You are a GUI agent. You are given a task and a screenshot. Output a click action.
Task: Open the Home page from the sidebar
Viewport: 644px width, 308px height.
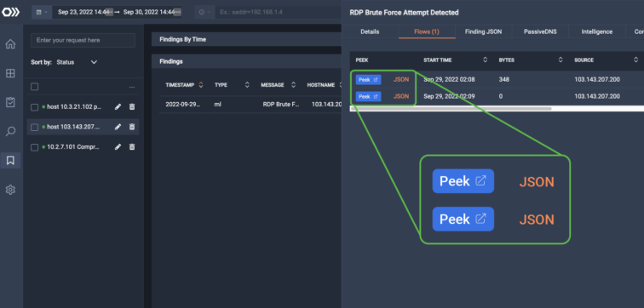tap(10, 44)
